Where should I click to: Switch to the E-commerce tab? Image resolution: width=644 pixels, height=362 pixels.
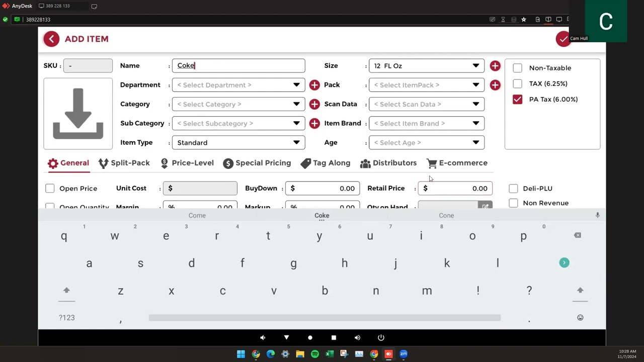pyautogui.click(x=457, y=163)
